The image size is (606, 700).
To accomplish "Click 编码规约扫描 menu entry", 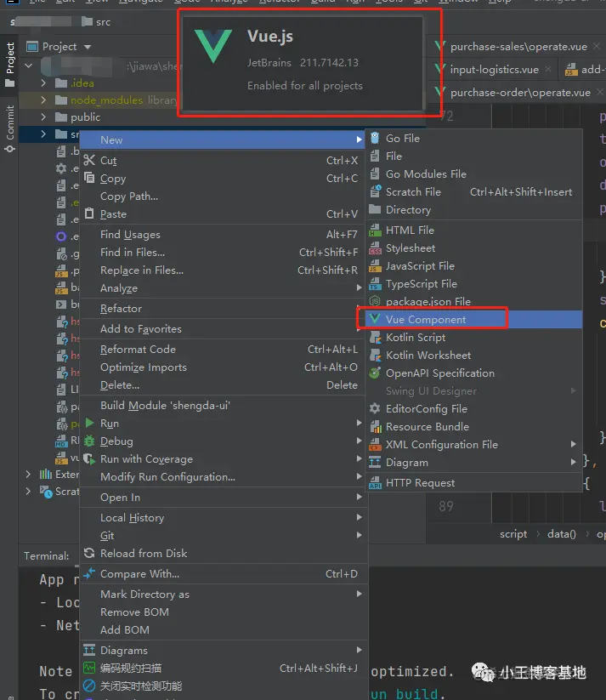I will (224, 669).
